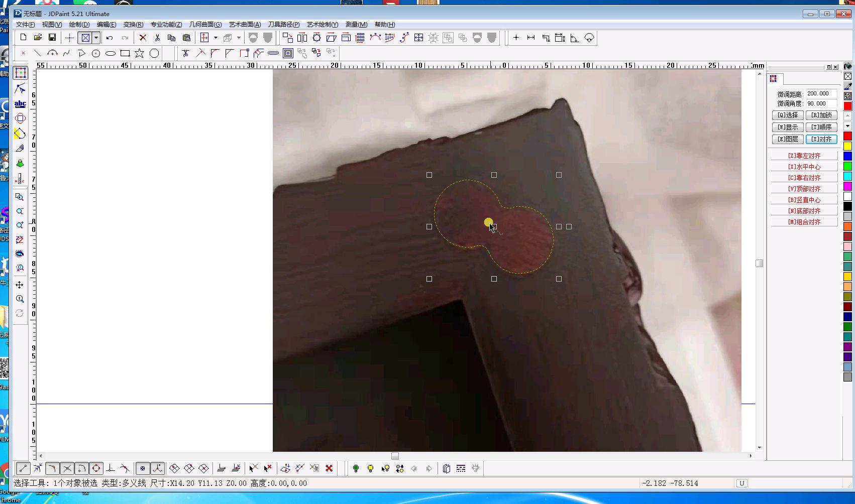Click the [Z]靠左对齐 align button
This screenshot has width=855, height=504.
(x=804, y=156)
